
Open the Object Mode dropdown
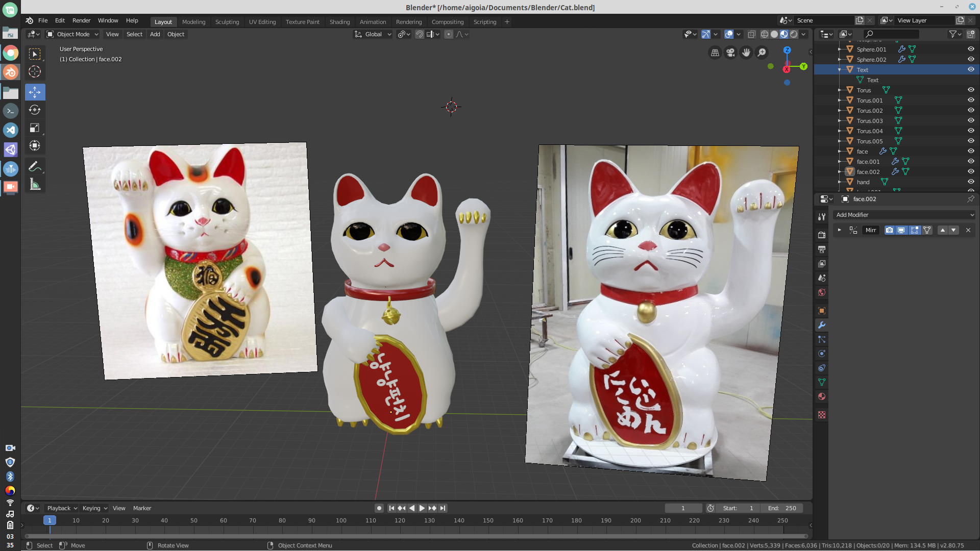coord(72,34)
